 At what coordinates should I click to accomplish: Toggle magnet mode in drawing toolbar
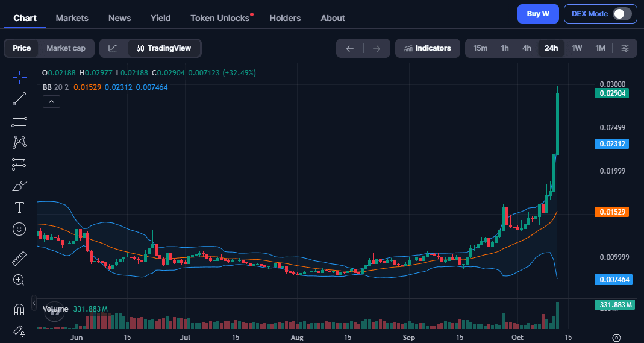(x=19, y=309)
